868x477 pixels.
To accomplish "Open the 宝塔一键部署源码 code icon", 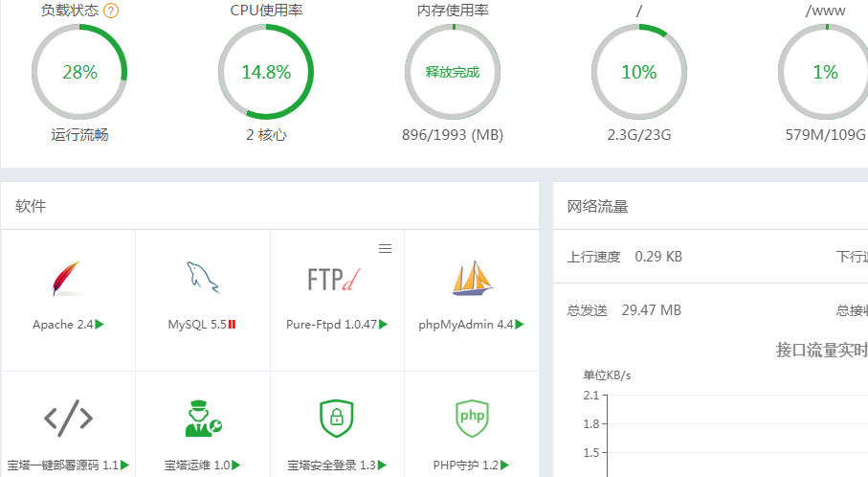I will pyautogui.click(x=68, y=419).
